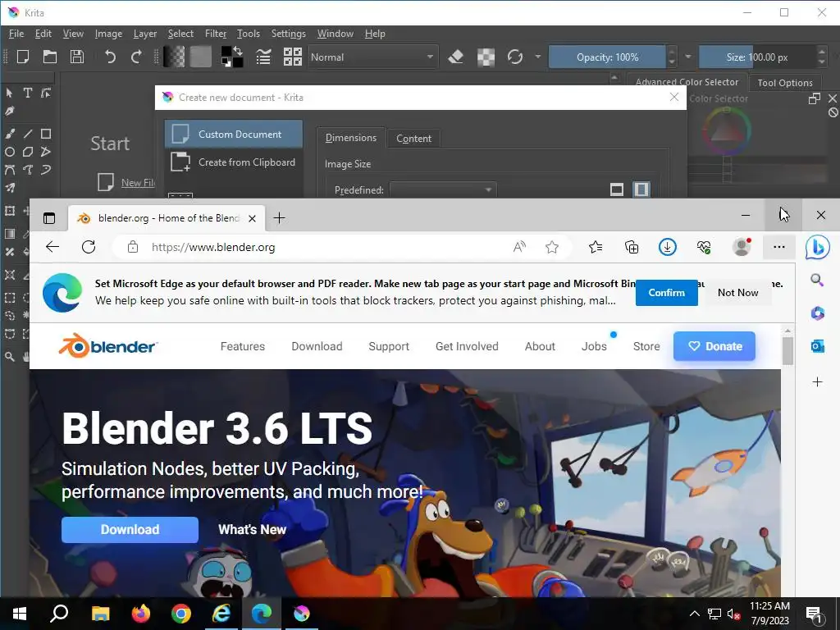Decrease brush size with the stepper down arrow
Image resolution: width=840 pixels, height=630 pixels.
point(822,62)
